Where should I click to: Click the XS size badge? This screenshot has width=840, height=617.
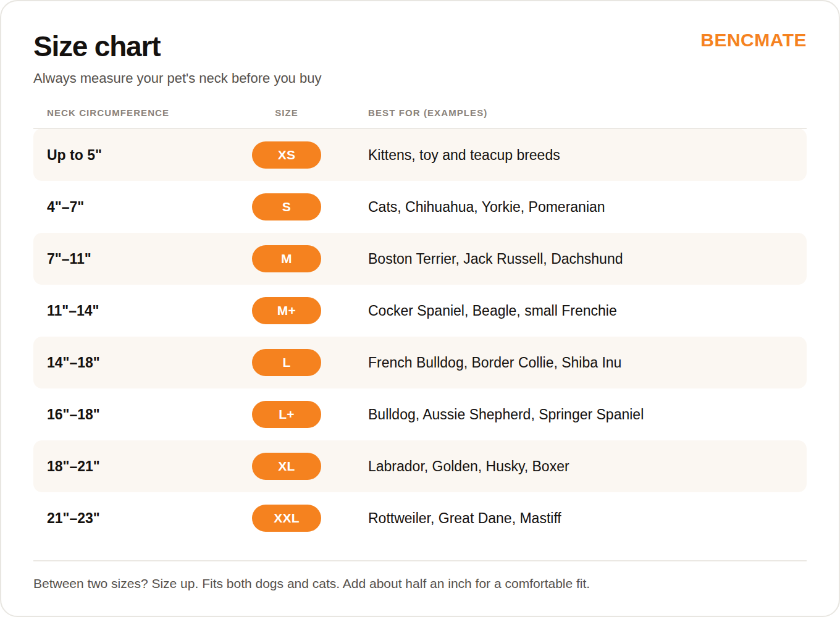click(x=286, y=155)
